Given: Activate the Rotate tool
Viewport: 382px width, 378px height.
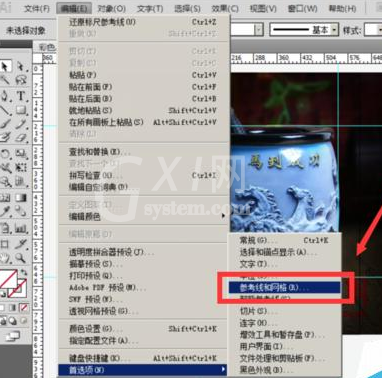Looking at the screenshot, I should [x=5, y=153].
